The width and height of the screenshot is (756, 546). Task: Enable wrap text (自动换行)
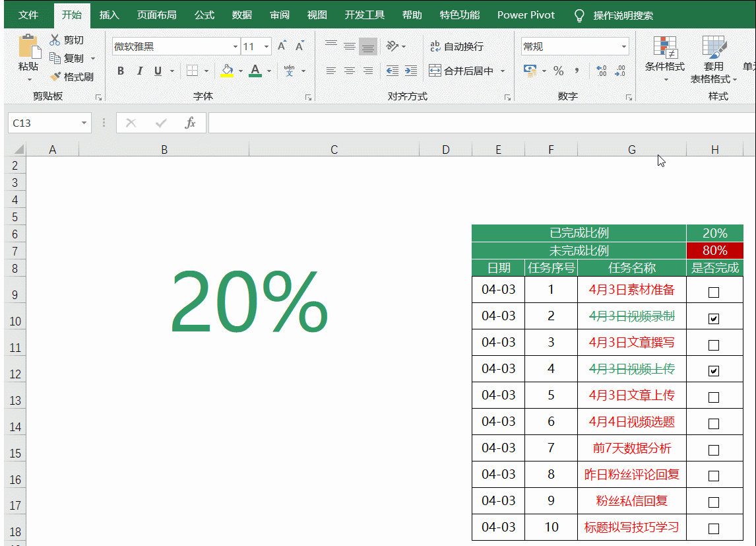point(456,46)
